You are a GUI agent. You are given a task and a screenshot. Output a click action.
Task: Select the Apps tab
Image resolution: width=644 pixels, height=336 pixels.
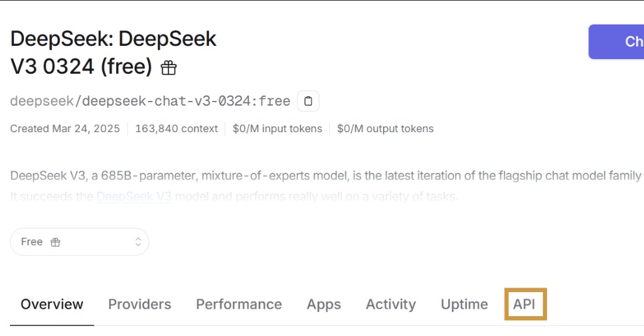tap(323, 304)
